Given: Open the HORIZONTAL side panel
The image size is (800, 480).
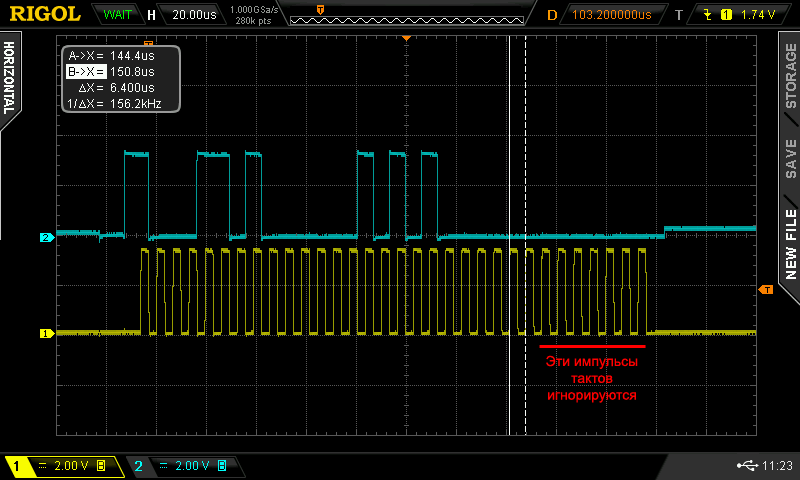Looking at the screenshot, I should pyautogui.click(x=11, y=76).
